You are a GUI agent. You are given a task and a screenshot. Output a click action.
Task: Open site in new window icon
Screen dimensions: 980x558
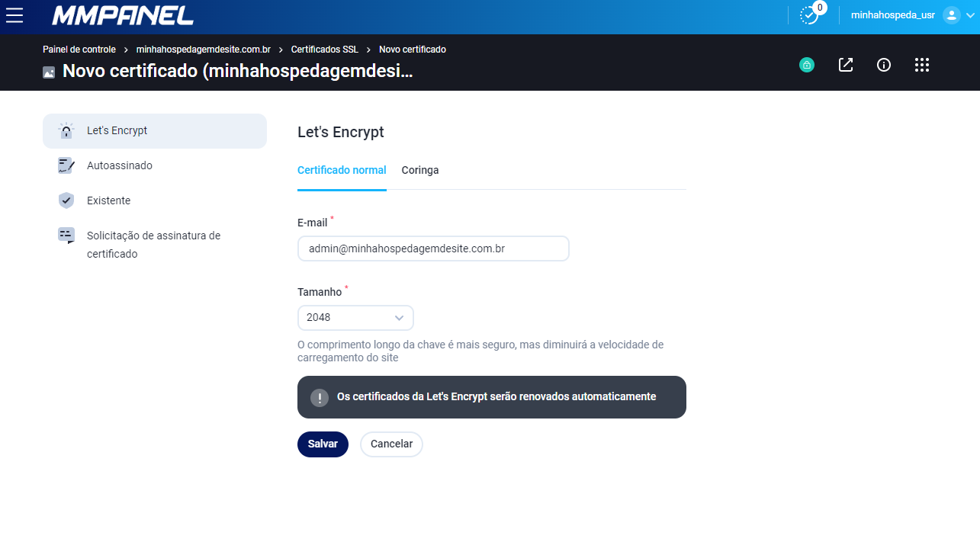point(846,66)
